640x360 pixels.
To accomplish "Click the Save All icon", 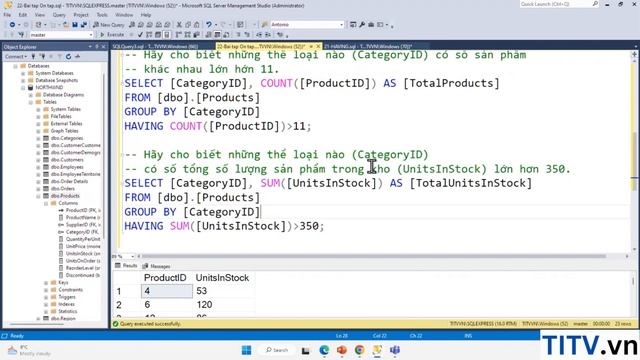I will point(84,25).
